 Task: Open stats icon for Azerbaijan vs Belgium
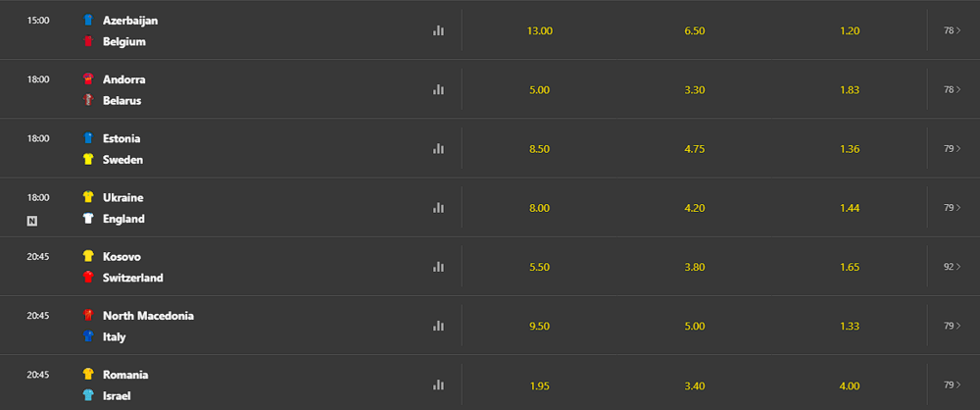pyautogui.click(x=438, y=30)
